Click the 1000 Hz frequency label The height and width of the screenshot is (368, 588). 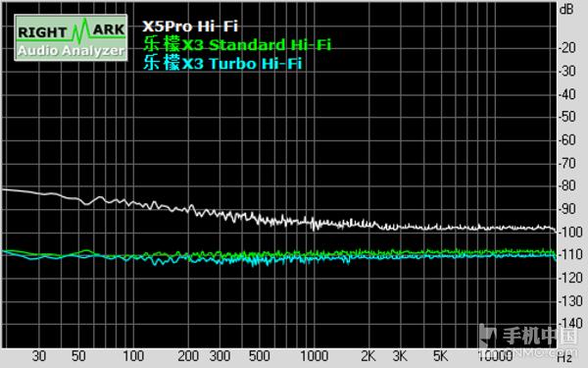point(315,356)
